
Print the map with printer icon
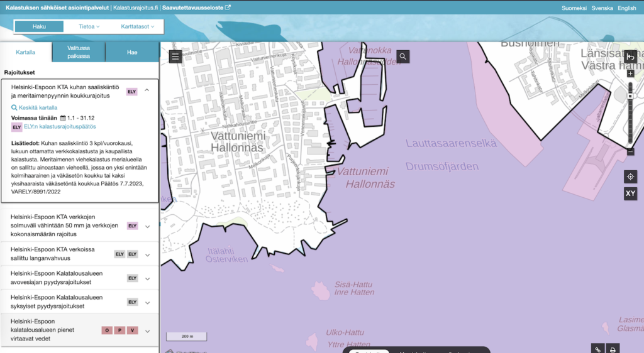click(613, 349)
